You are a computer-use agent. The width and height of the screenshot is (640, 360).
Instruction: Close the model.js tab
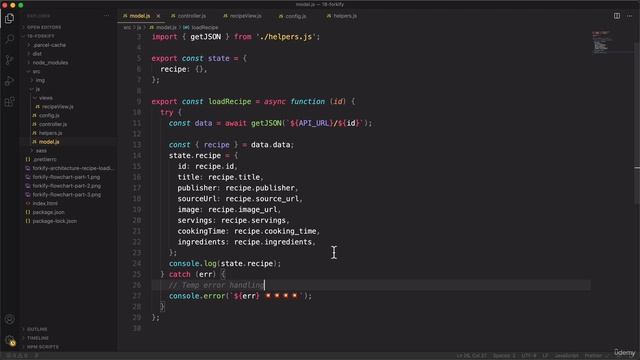coord(158,16)
